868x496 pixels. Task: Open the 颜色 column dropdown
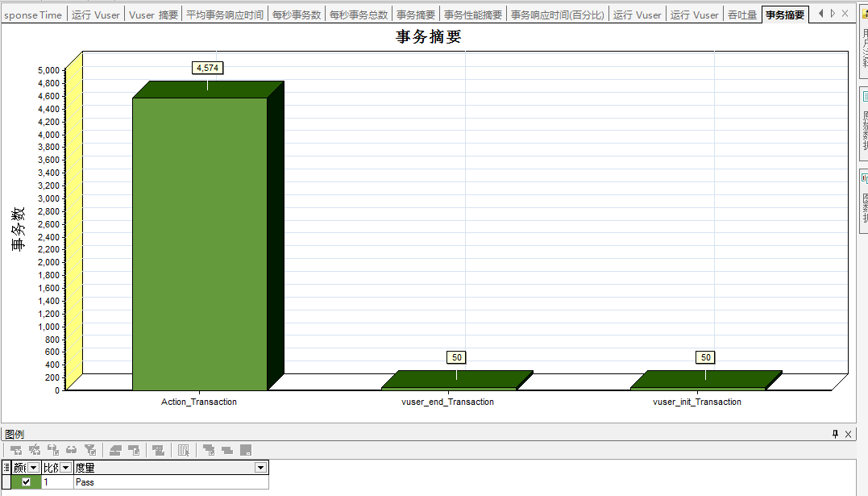pos(32,467)
